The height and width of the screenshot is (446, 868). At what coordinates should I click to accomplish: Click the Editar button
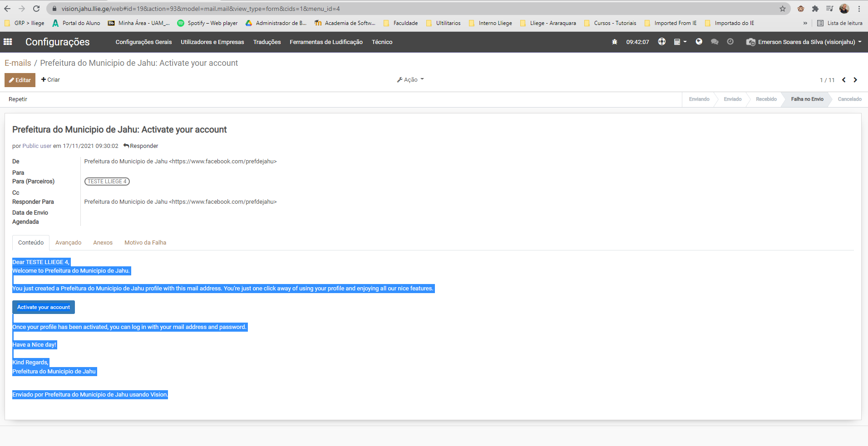[x=20, y=80]
